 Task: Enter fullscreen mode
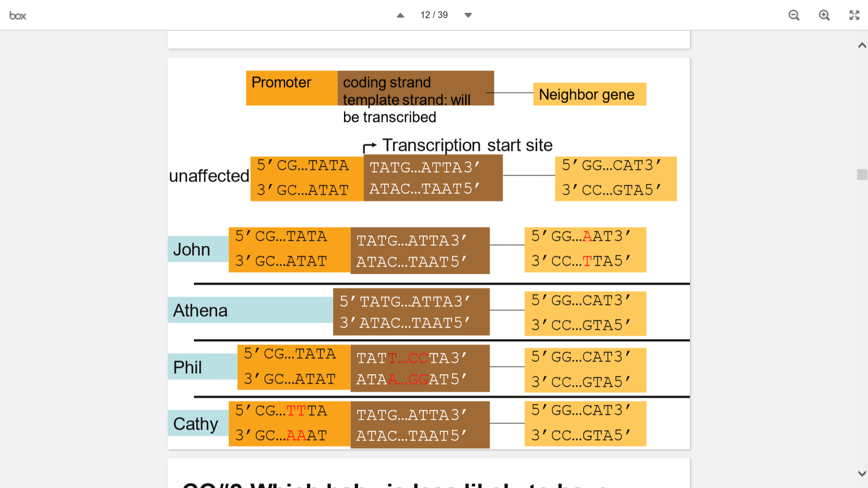(854, 15)
